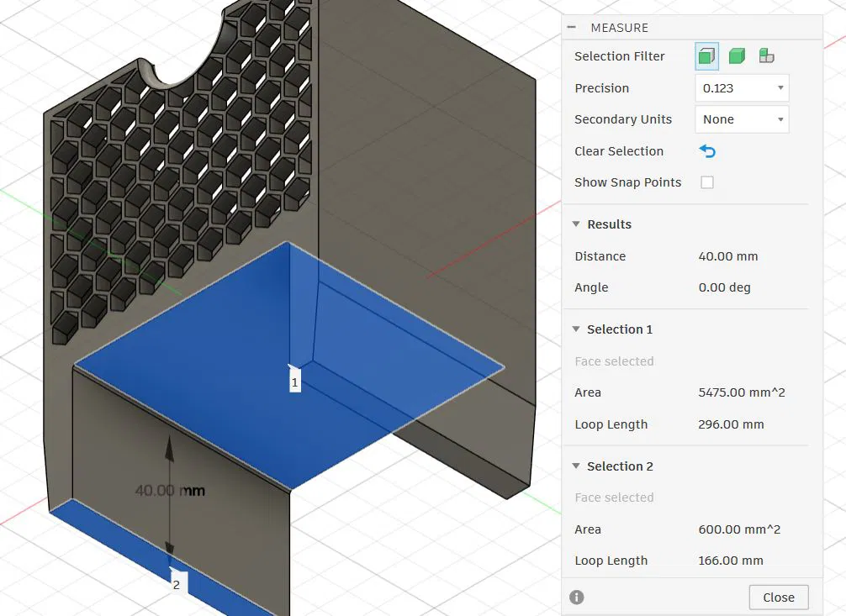846x616 pixels.
Task: Enable the Show Snap Points checkbox
Action: 706,182
